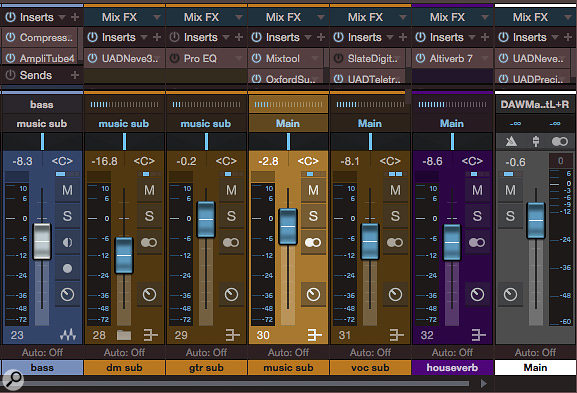Open Mix FX dropdown on music sub channel
Viewport: 577px width, 393px height.
click(321, 17)
